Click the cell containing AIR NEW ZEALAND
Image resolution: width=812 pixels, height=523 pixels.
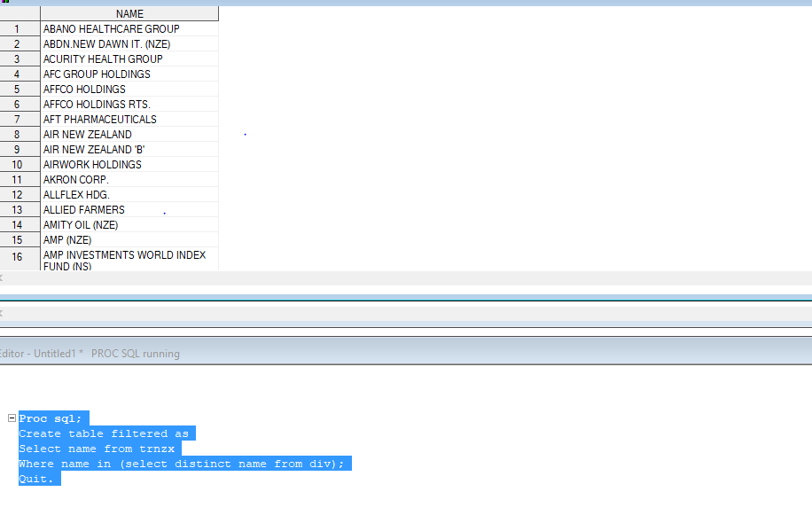(x=86, y=134)
